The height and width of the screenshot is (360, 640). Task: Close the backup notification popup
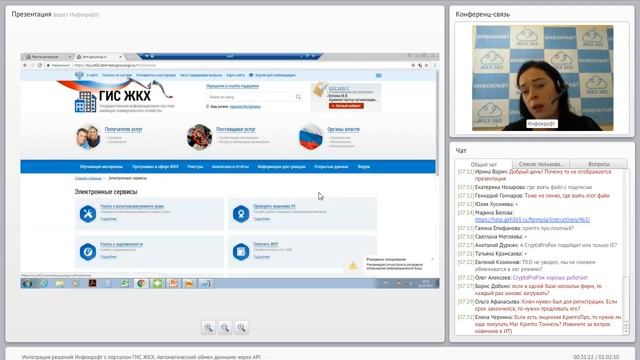[x=432, y=259]
